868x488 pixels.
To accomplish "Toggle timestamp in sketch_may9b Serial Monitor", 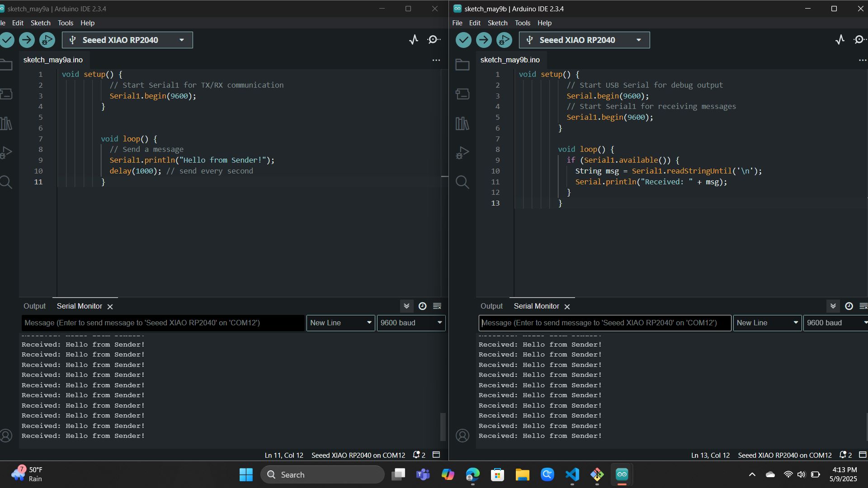I will coord(849,306).
